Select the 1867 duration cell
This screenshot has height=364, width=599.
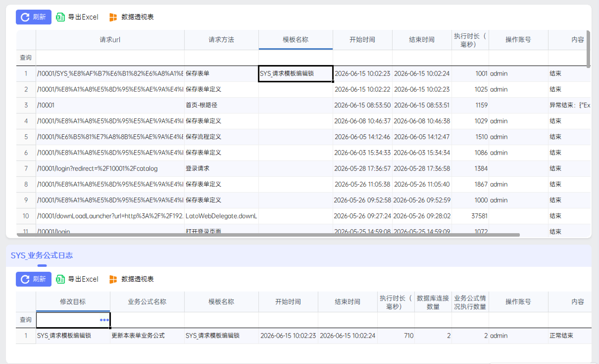(470, 184)
